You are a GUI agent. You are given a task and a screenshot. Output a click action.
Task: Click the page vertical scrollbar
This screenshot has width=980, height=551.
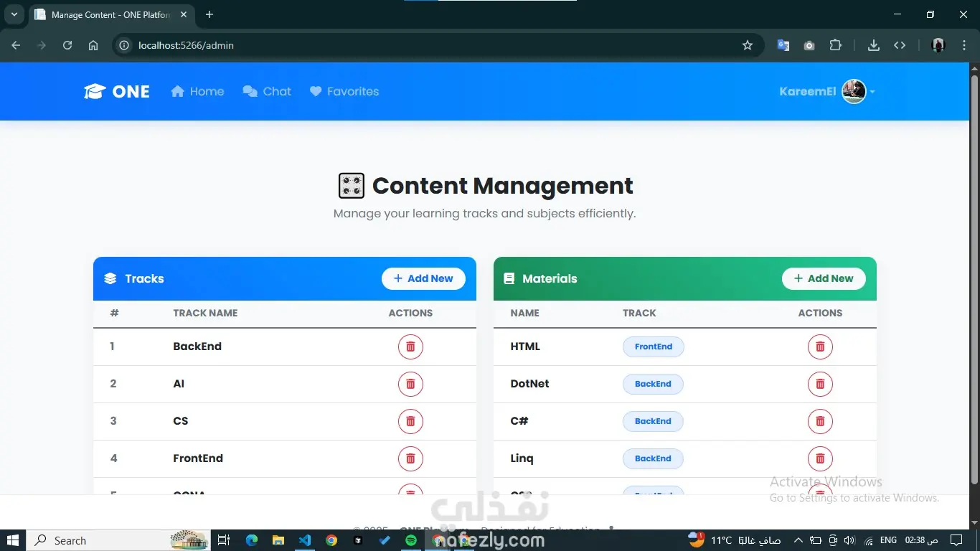974,280
